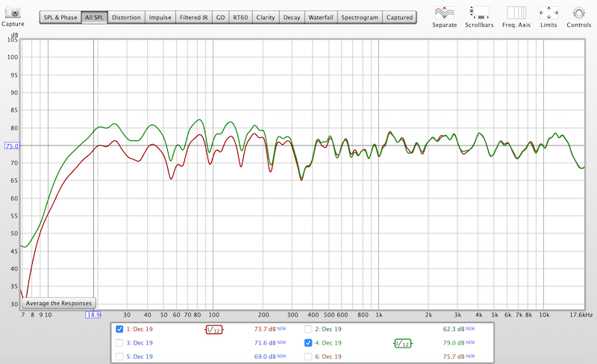The image size is (597, 364).
Task: Switch to Clarity tab
Action: pos(266,17)
